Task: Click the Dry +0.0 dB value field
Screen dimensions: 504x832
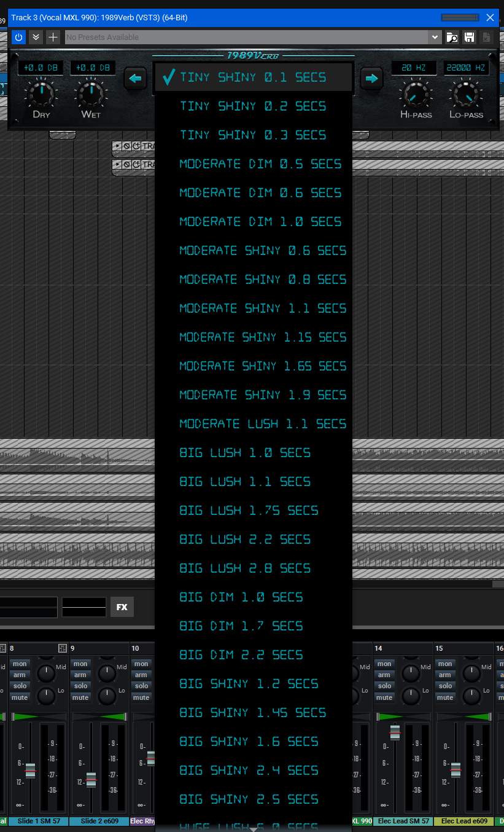Action: (41, 68)
